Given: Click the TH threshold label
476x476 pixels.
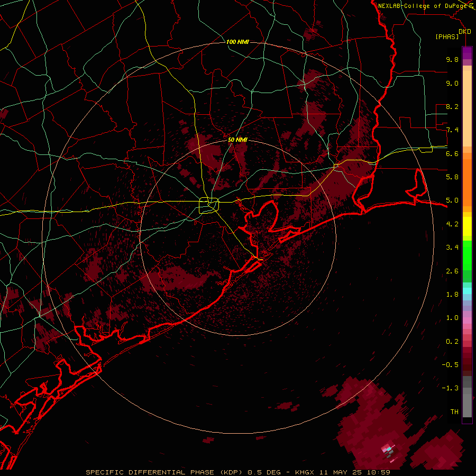Looking at the screenshot, I should click(x=454, y=411).
